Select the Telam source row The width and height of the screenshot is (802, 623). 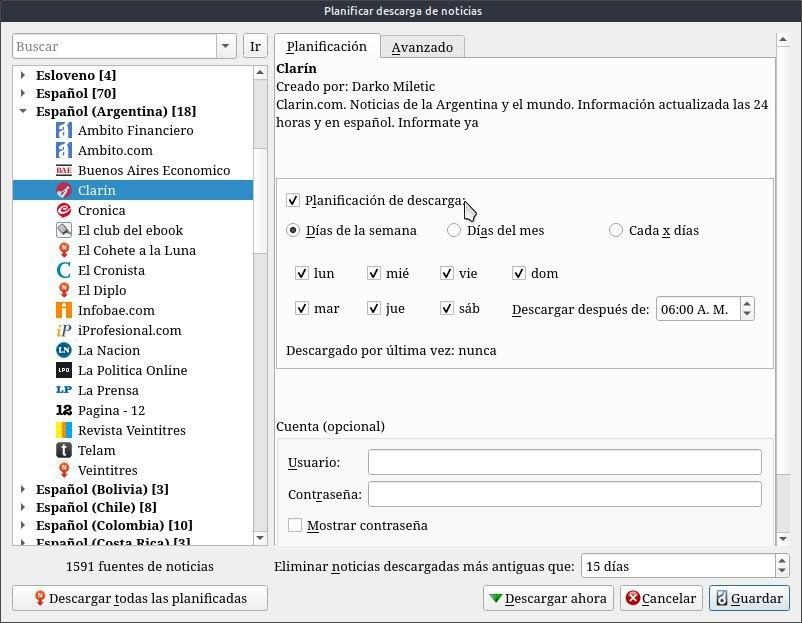pos(133,450)
